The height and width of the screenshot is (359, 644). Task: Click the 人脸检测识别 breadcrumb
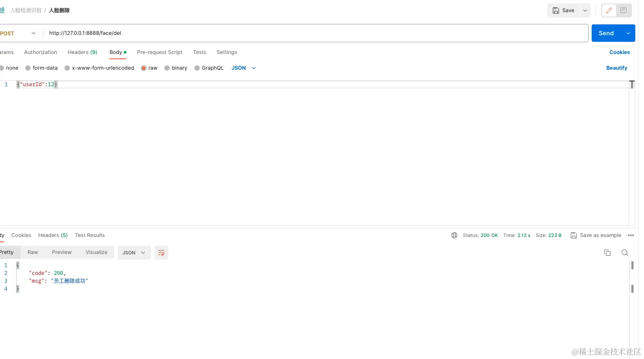tap(26, 10)
